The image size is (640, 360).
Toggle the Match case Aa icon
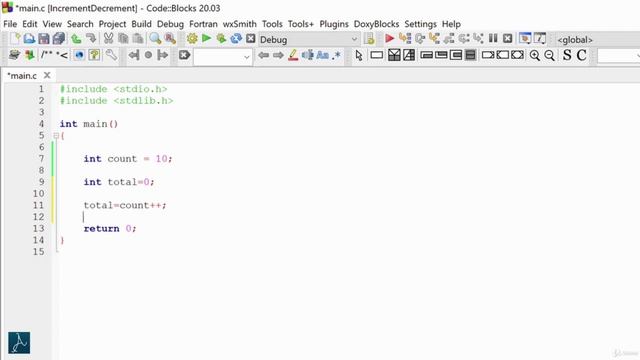pyautogui.click(x=322, y=55)
